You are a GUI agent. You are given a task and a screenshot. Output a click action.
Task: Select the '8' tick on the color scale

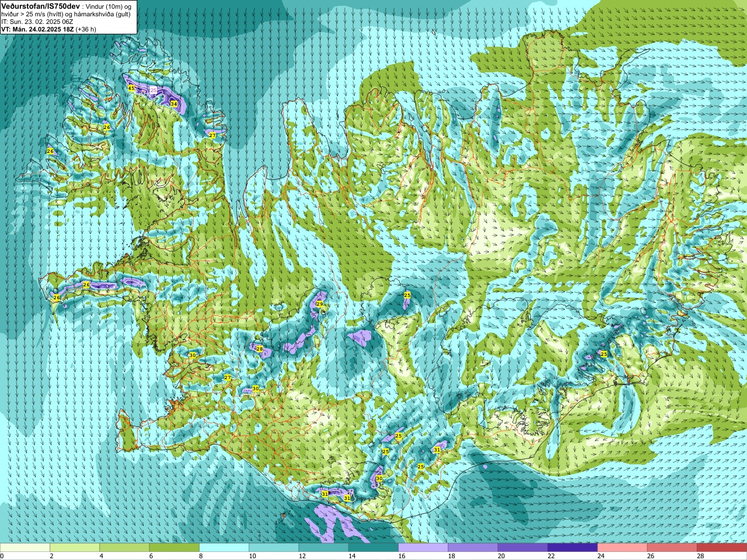pyautogui.click(x=200, y=556)
